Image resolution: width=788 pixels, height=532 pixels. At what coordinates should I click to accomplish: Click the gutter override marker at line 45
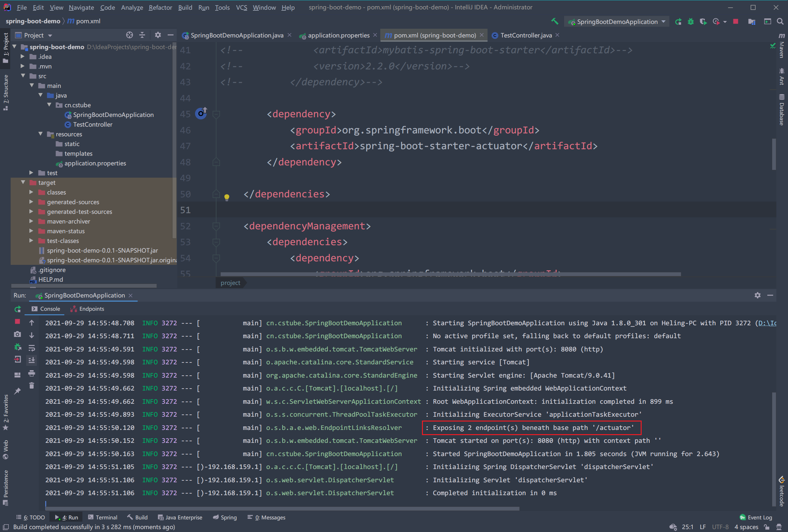pos(201,113)
